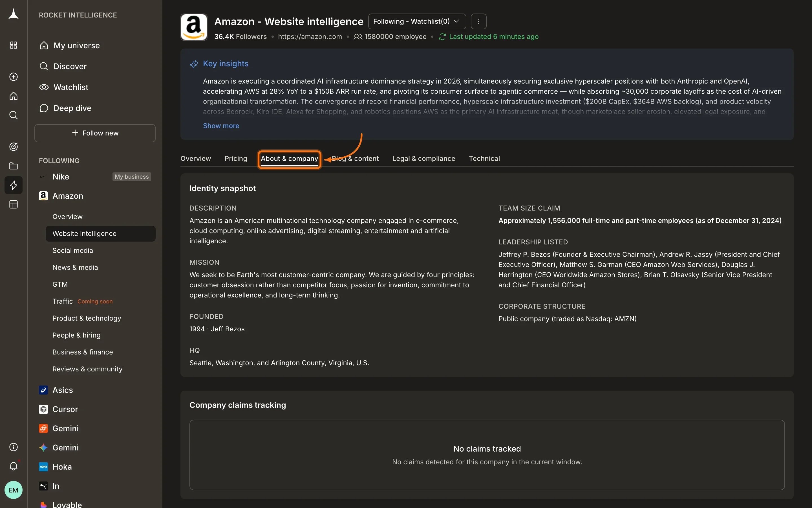The height and width of the screenshot is (508, 812).
Task: Click the Amazon logo icon in sidebar
Action: [43, 196]
